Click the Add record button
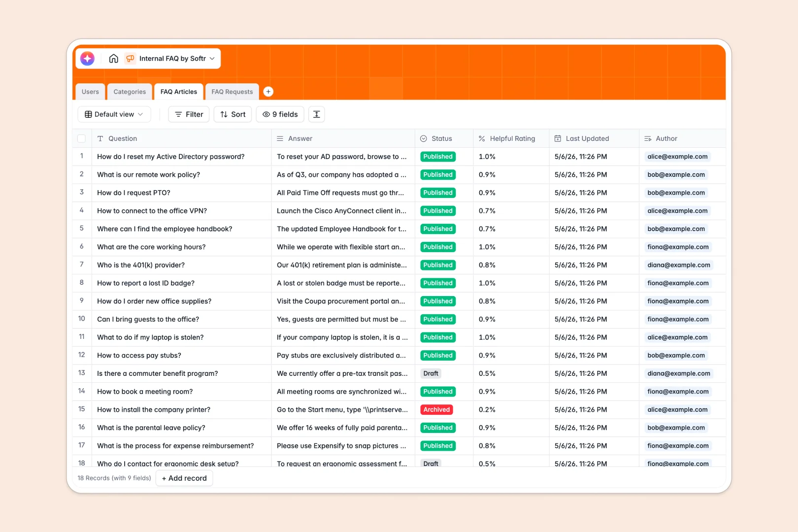 click(x=184, y=478)
